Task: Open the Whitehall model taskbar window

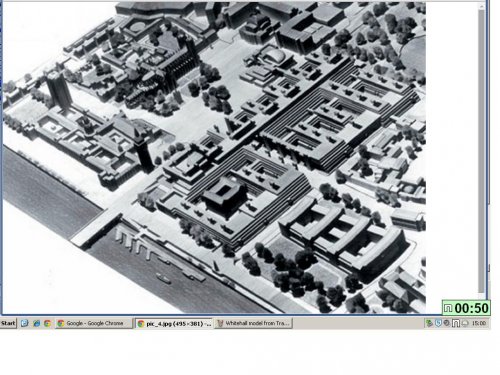Action: 254,323
